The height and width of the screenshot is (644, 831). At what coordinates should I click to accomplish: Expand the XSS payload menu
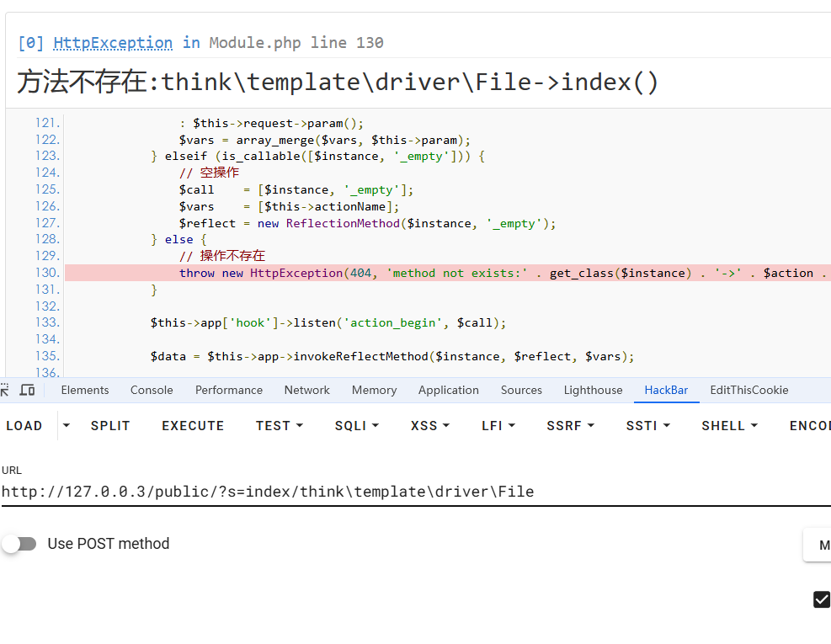[429, 425]
